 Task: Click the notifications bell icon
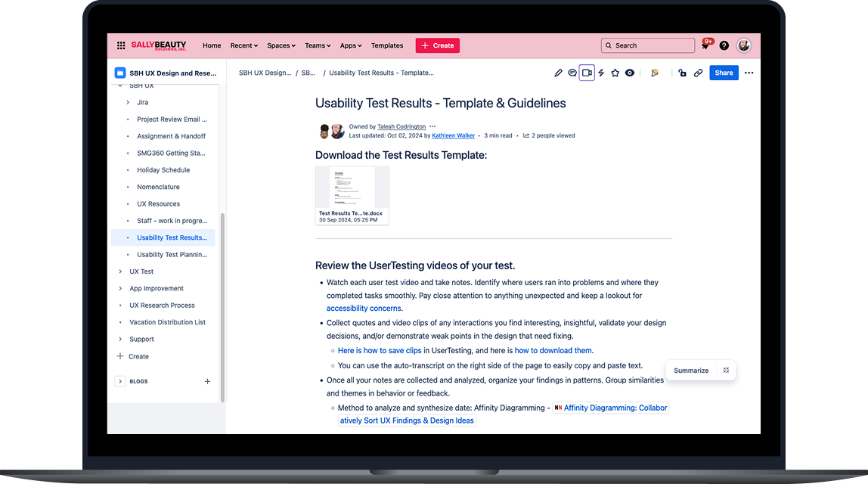[705, 45]
